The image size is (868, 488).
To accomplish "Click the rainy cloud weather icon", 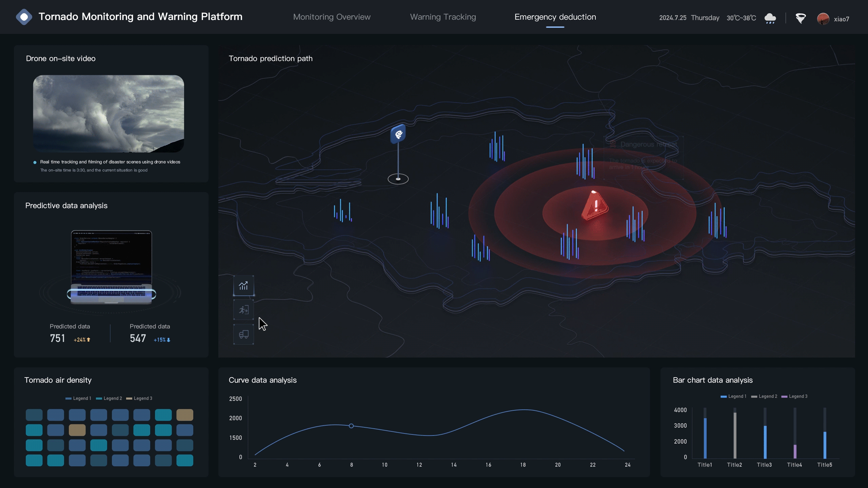I will (x=770, y=18).
